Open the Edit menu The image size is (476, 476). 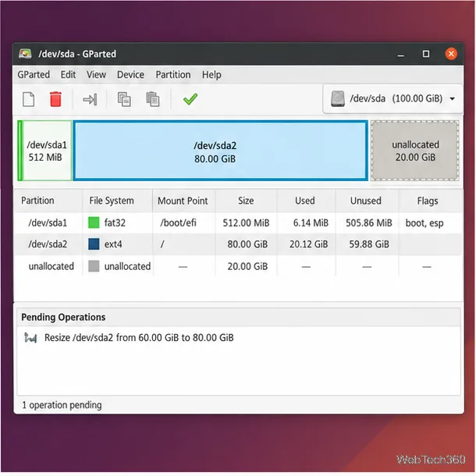pos(68,75)
